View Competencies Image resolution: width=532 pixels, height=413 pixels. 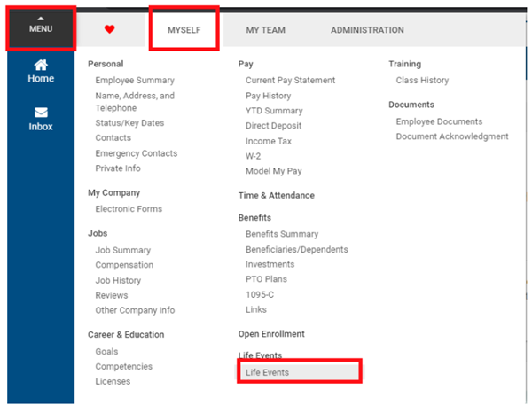point(123,367)
